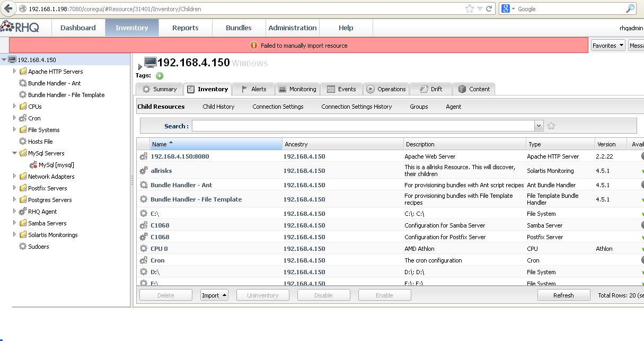Image resolution: width=644 pixels, height=341 pixels.
Task: Click the server icon on the 192.168.4.150:8080 row
Action: click(x=144, y=156)
